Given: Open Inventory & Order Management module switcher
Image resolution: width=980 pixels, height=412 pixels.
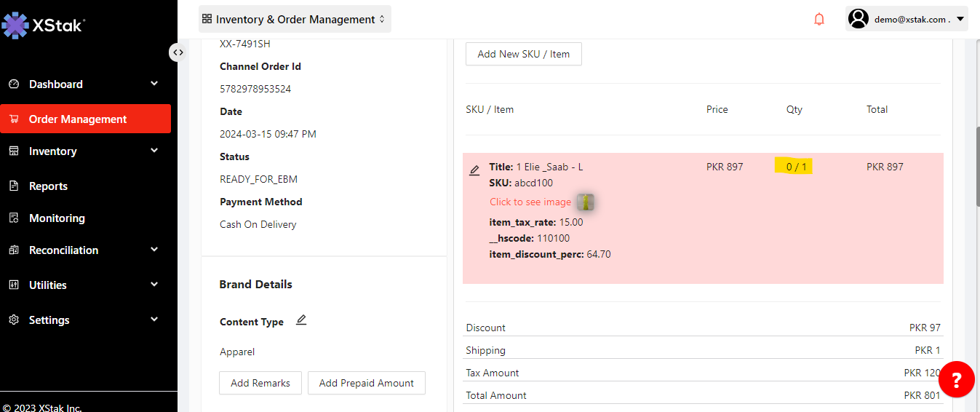Looking at the screenshot, I should [x=295, y=19].
